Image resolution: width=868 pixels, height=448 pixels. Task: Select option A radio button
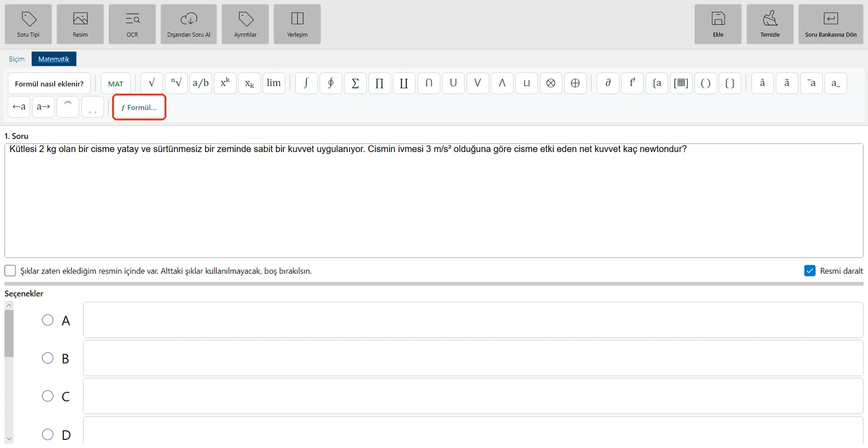(x=48, y=320)
